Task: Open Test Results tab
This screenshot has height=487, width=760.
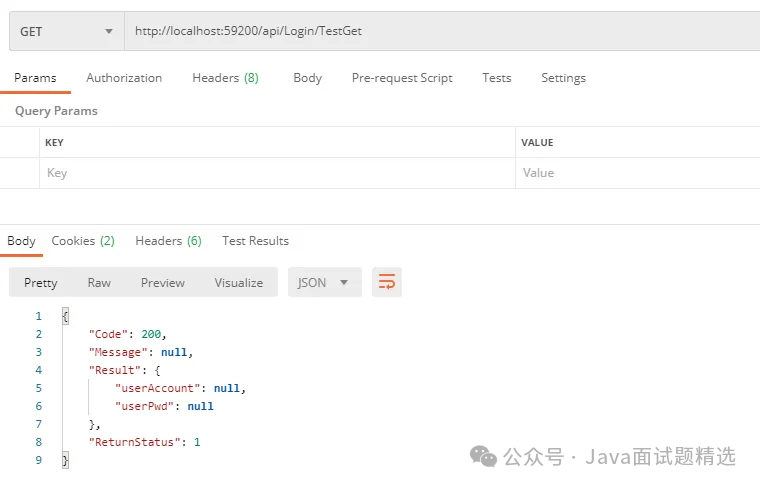Action: tap(255, 241)
